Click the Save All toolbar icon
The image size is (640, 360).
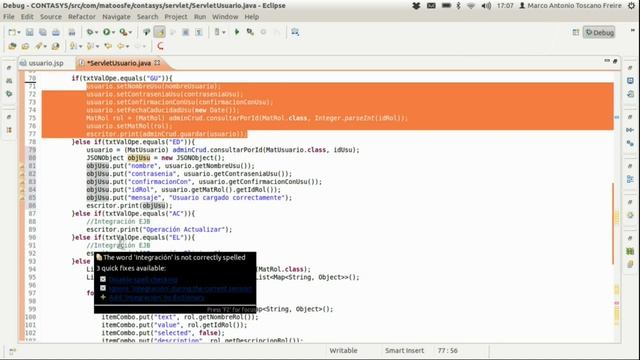[42, 32]
